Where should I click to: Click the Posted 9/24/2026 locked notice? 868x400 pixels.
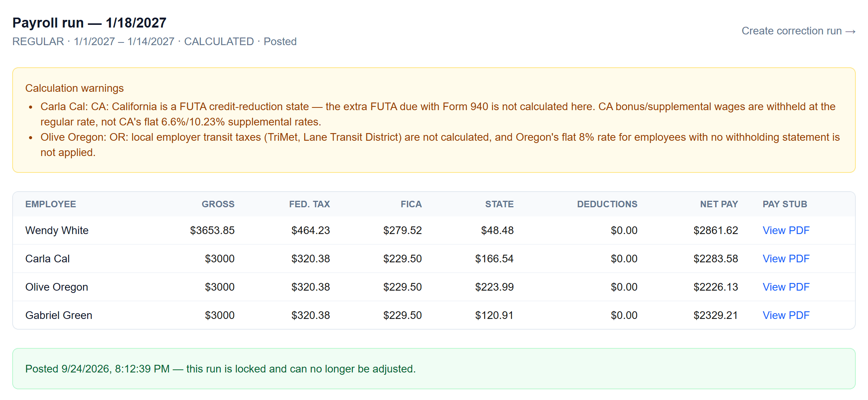(x=434, y=369)
